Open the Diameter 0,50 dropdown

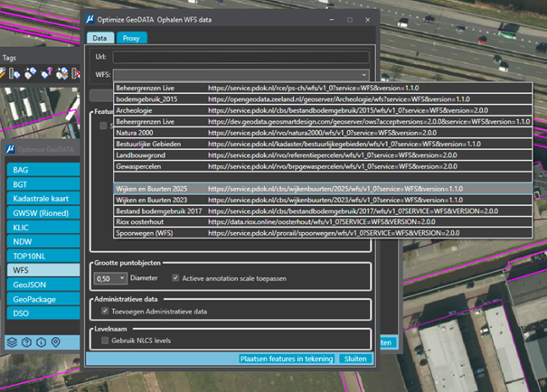[110, 278]
